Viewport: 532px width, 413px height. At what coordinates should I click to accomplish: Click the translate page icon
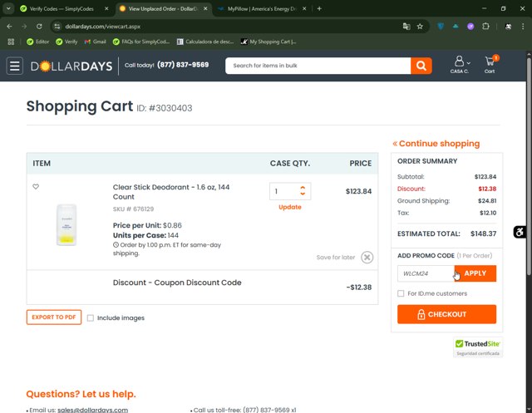[406, 27]
